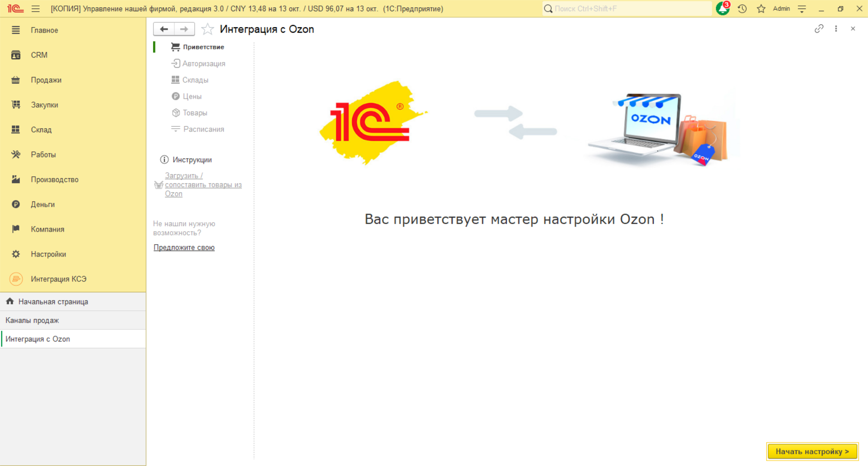Close the Интеграция с Ozon form
868x466 pixels.
(853, 29)
